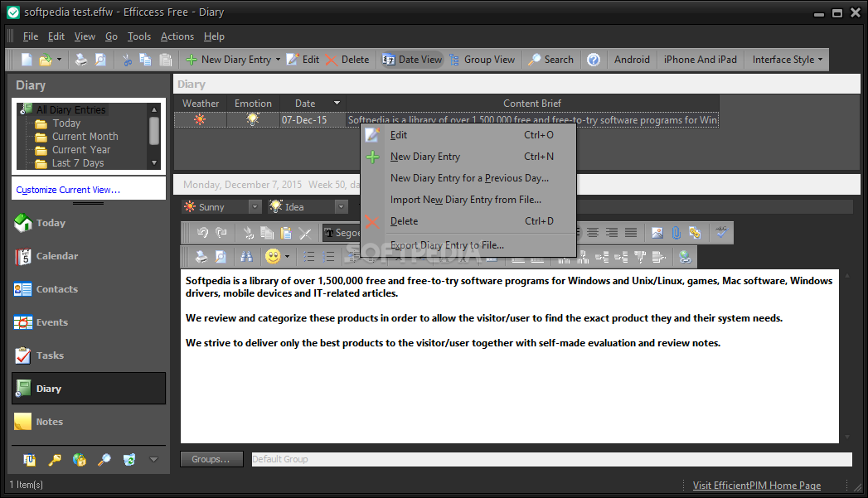
Task: Open the globe with padlock icon in sidebar bottom
Action: 79,460
